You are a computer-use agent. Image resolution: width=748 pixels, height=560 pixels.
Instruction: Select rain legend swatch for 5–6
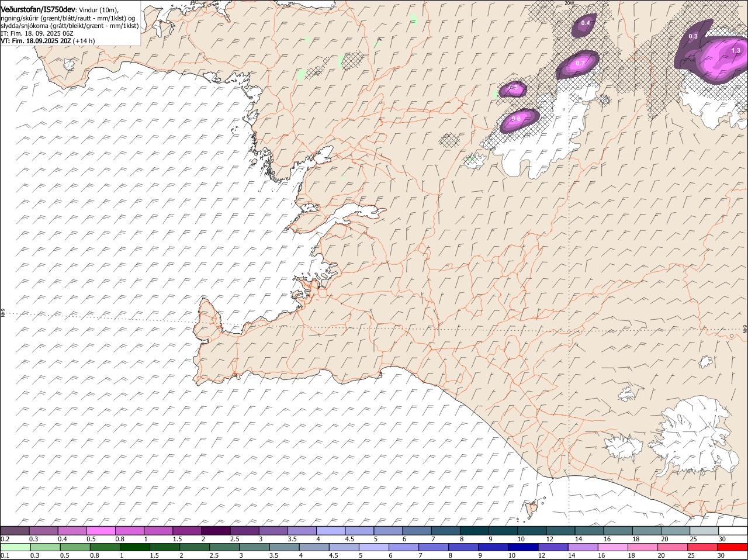pos(373,547)
